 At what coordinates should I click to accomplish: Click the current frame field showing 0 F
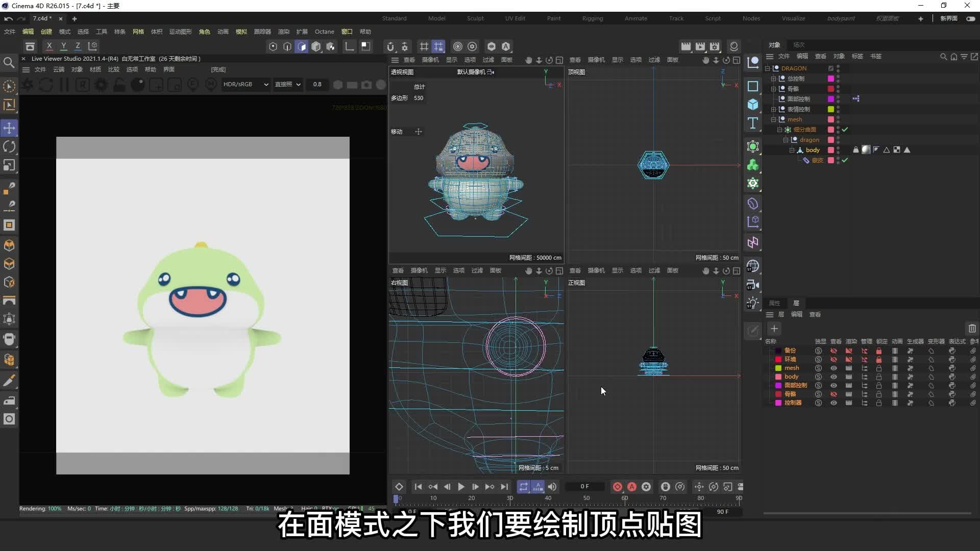tap(585, 487)
